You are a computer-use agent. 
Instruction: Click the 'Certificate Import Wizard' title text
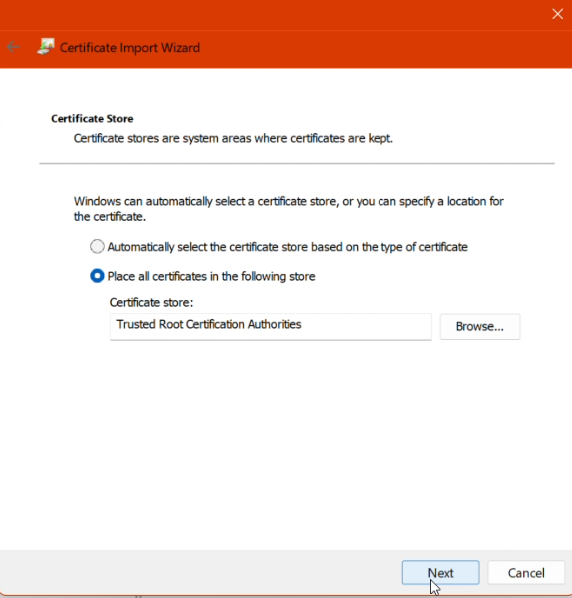(130, 48)
